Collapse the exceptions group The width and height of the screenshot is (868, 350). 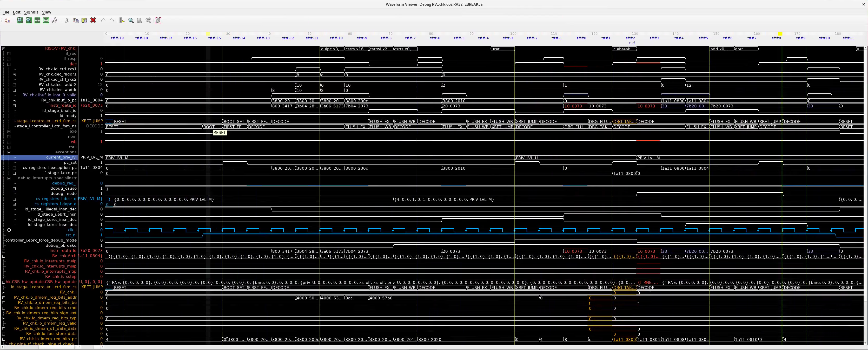pos(9,153)
